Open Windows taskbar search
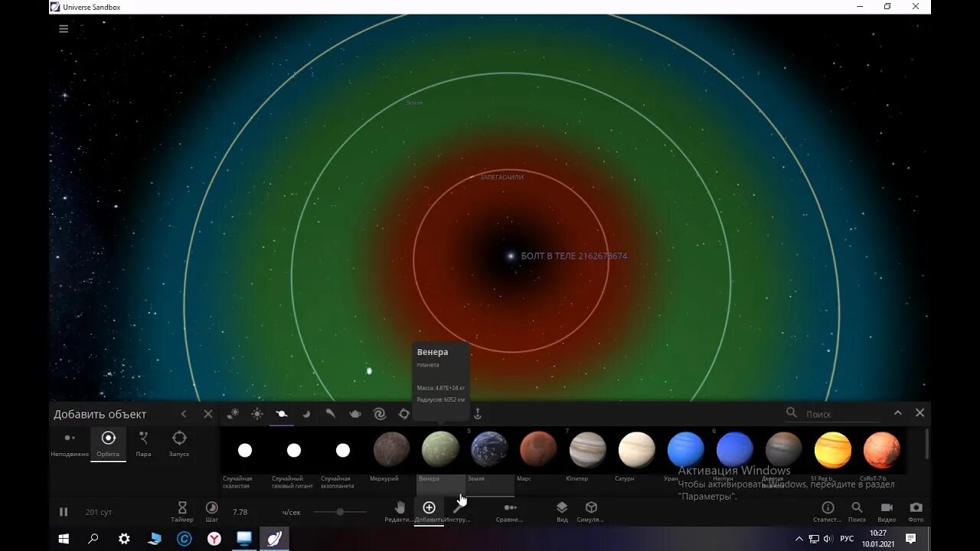980x551 pixels. 93,539
